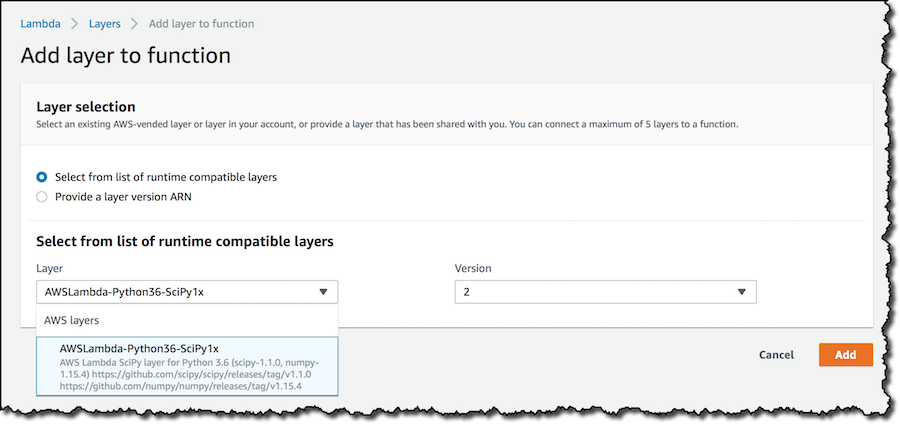Click the 'AWS layers' group header in dropdown

72,320
